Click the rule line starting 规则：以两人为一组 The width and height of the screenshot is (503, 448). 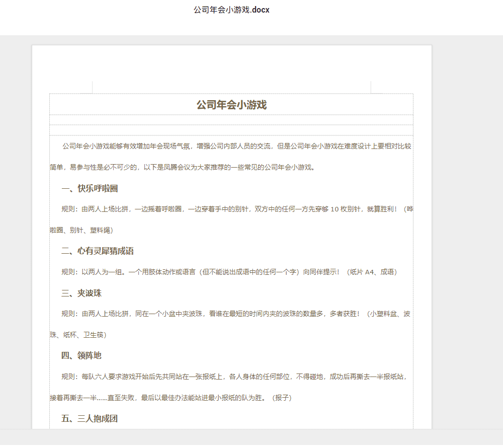pos(229,272)
